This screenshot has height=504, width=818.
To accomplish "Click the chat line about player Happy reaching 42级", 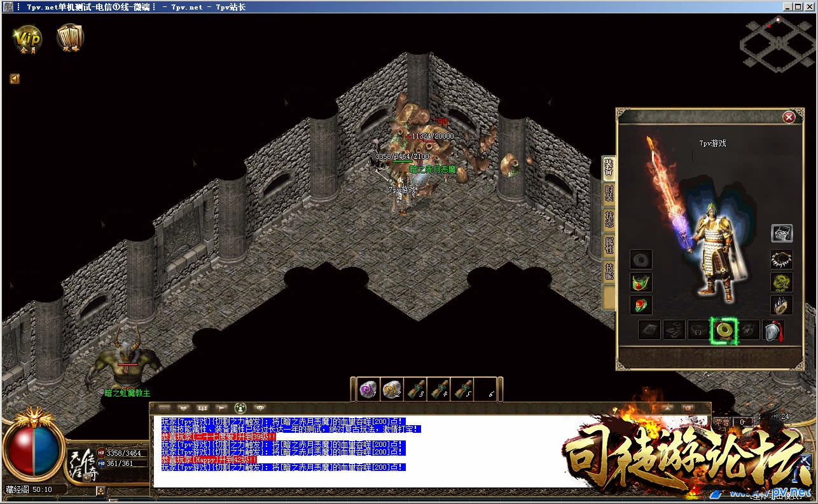I will [x=209, y=460].
